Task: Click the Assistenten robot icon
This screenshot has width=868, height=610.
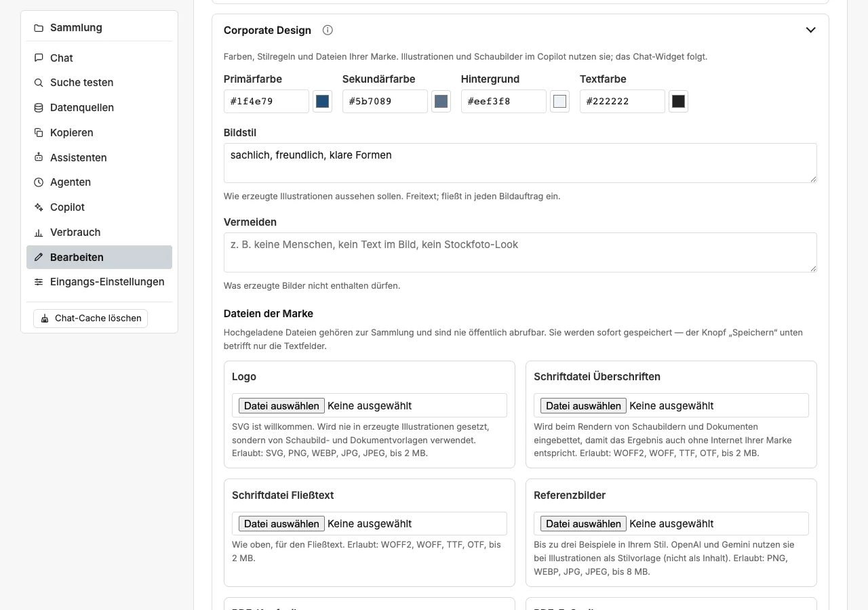Action: (x=39, y=158)
